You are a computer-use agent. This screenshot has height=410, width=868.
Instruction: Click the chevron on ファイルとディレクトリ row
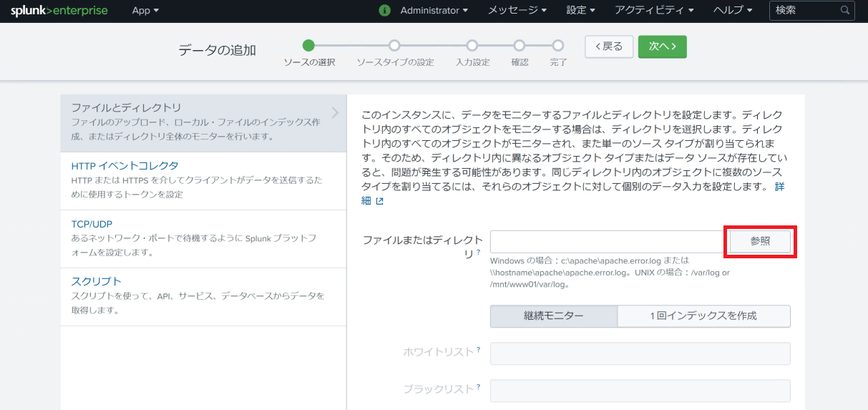335,112
